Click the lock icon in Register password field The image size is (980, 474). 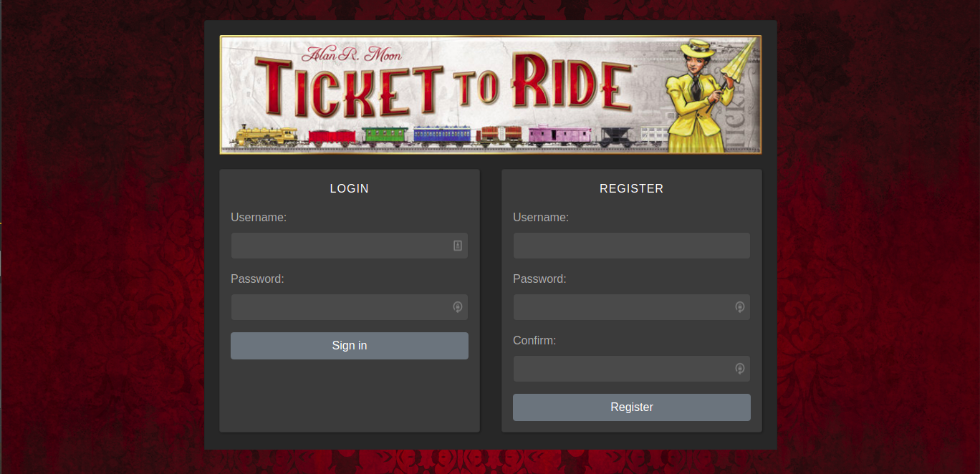pos(739,307)
